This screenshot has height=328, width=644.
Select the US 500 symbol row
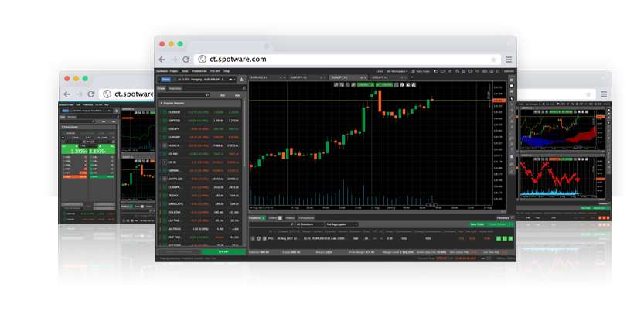click(x=201, y=154)
